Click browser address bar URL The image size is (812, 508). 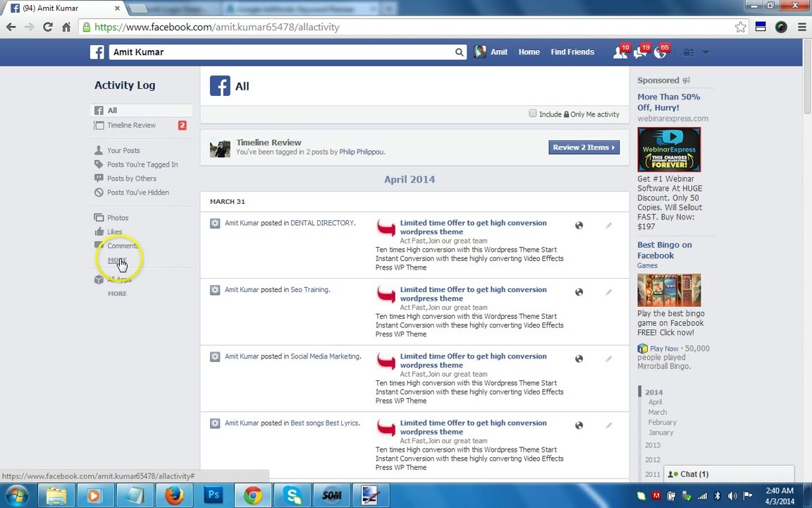click(x=217, y=27)
